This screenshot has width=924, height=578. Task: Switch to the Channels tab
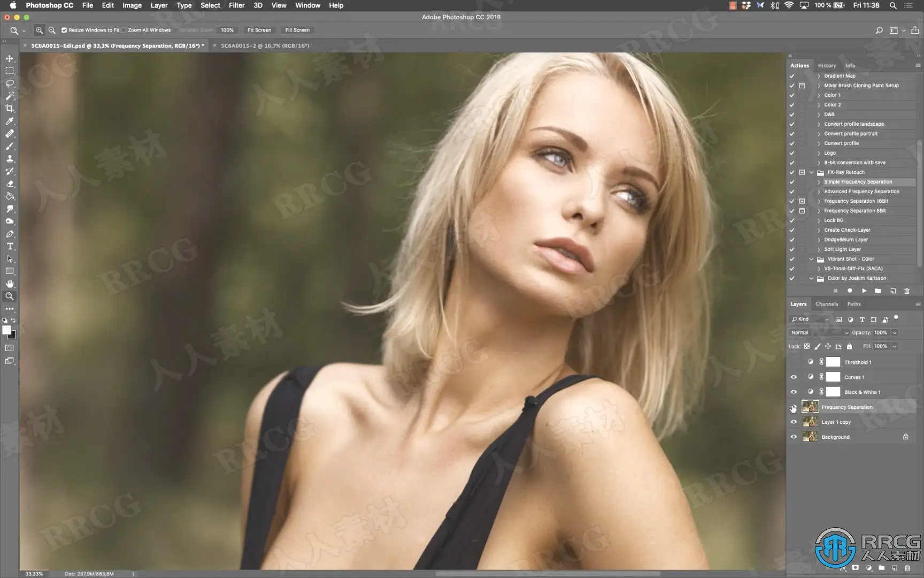click(827, 304)
